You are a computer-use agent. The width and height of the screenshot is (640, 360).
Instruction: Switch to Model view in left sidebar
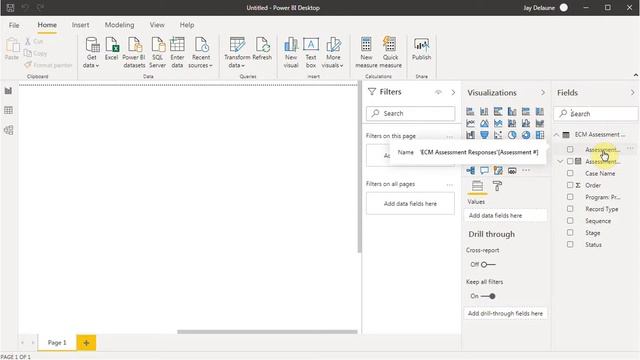coord(8,130)
